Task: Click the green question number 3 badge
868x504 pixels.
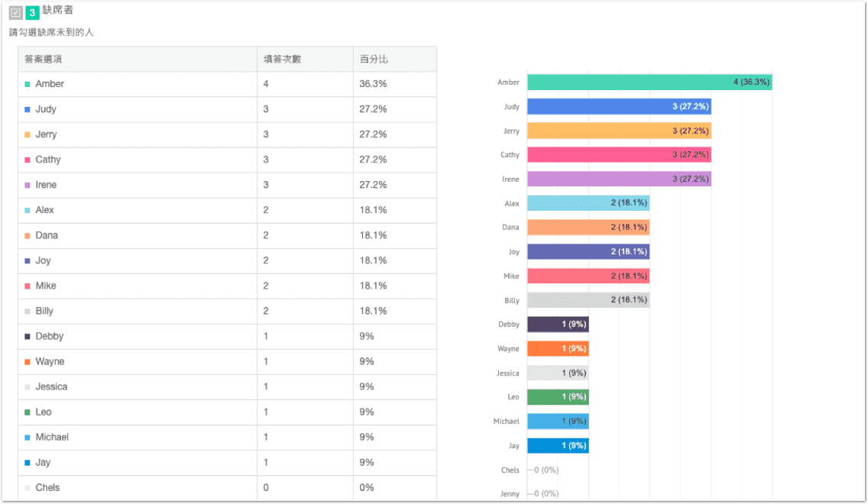Action: tap(32, 13)
